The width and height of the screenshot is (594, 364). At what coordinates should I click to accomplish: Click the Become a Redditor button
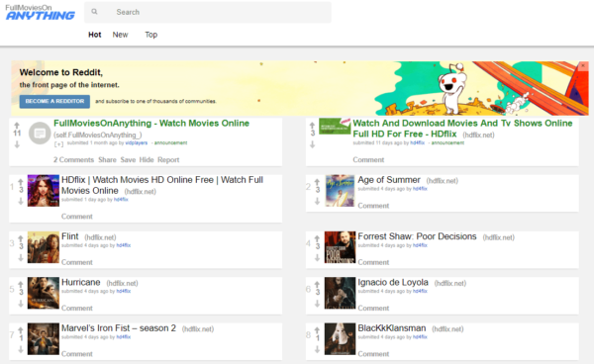tap(54, 102)
